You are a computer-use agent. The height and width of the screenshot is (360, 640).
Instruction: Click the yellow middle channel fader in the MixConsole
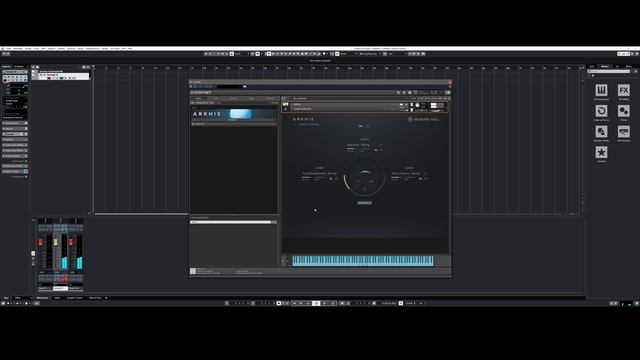(56, 242)
